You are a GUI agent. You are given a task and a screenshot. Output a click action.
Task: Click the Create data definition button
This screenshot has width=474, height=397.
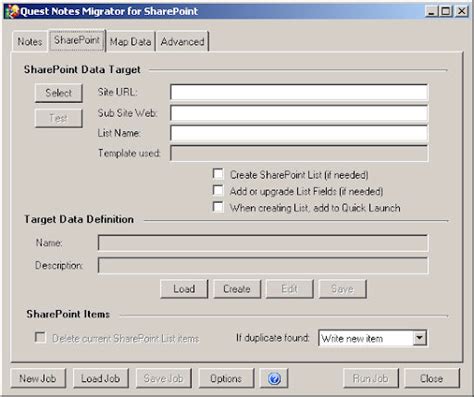pos(237,289)
